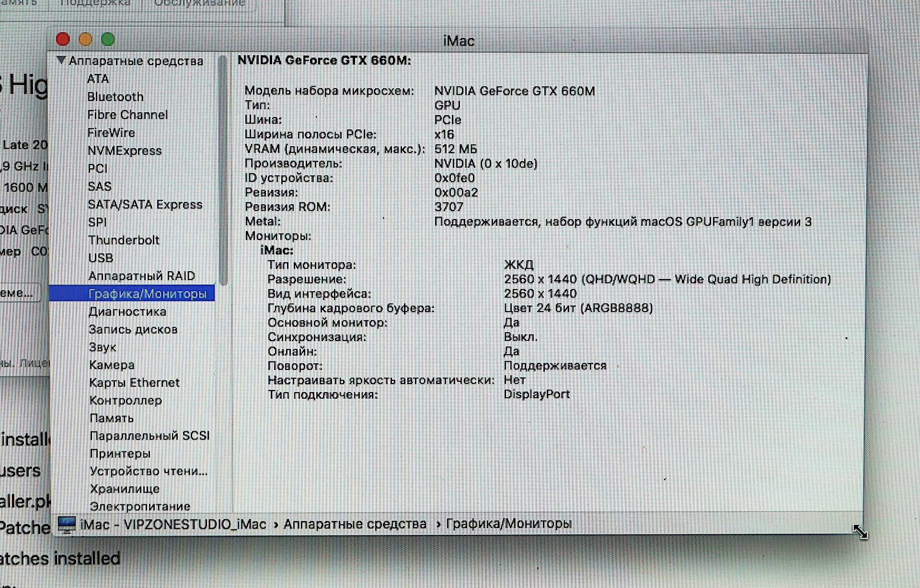Image resolution: width=920 pixels, height=588 pixels.
Task: Click the Поддержка tab in background window
Action: pyautogui.click(x=95, y=3)
